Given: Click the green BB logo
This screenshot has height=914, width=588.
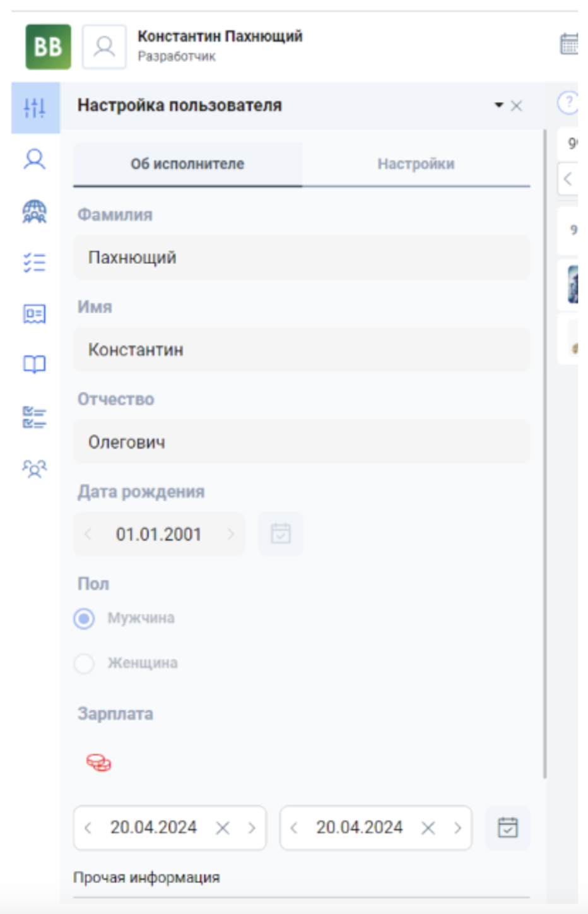Looking at the screenshot, I should tap(48, 47).
